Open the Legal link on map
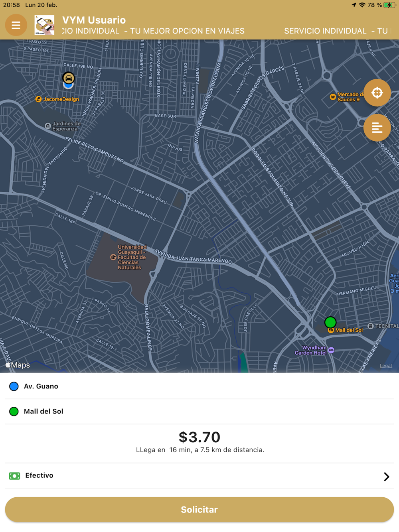399x532 pixels. 385,365
